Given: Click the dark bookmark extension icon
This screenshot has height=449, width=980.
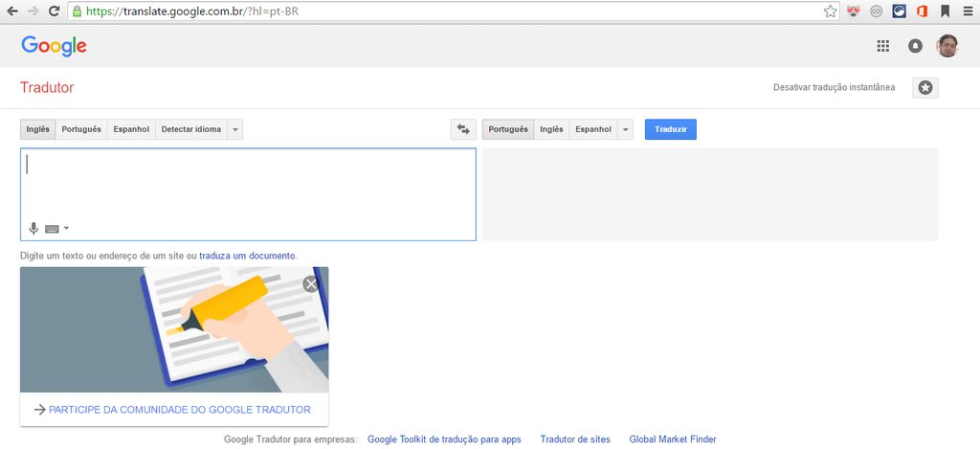Looking at the screenshot, I should [945, 11].
